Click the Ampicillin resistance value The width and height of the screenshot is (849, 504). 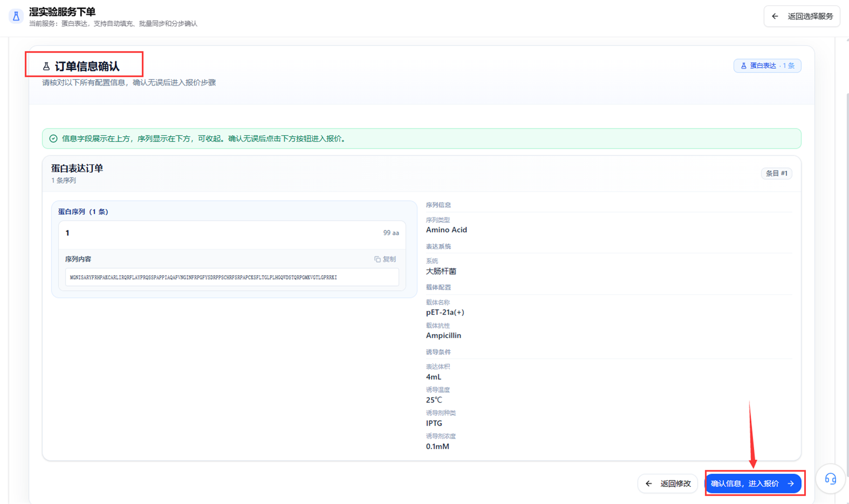coord(443,335)
